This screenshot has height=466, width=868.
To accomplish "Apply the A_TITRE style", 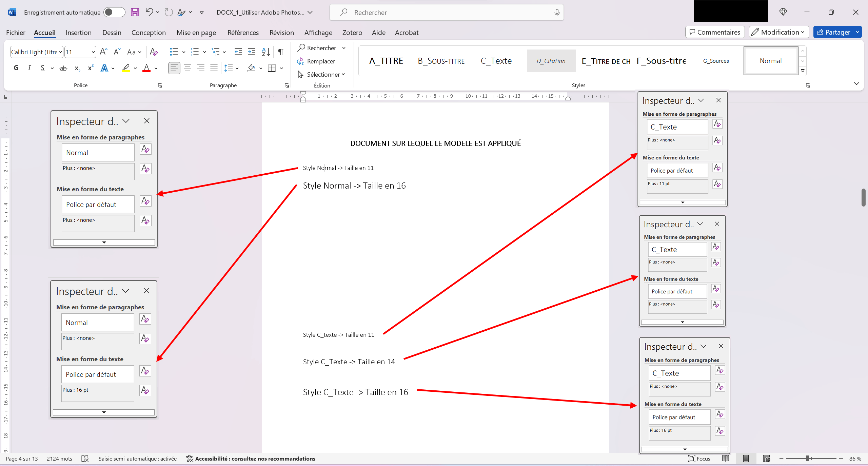I will (x=386, y=61).
